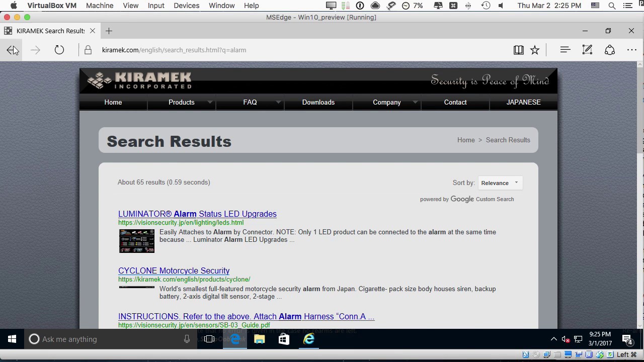Screen dimensions: 644x362
Task: Open Edge More actions ellipsis
Action: [632, 50]
